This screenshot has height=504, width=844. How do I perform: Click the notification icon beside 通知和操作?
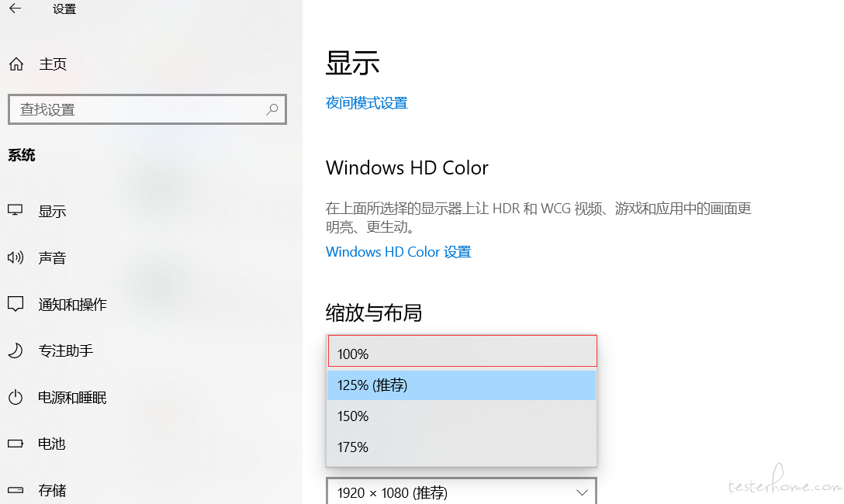[16, 304]
